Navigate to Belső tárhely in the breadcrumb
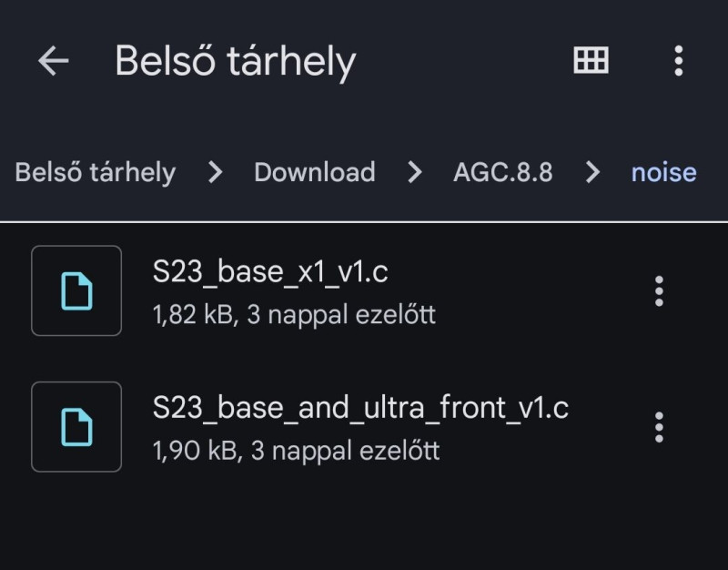 point(95,172)
